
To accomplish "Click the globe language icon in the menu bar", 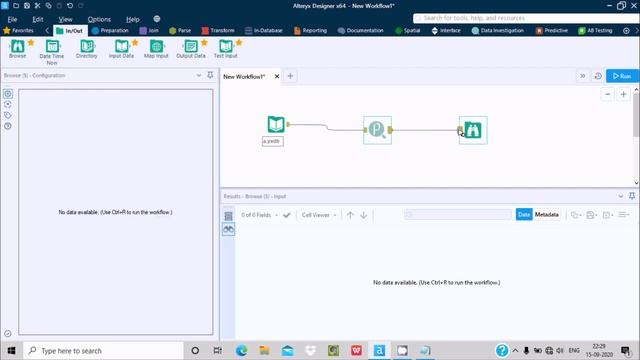I will [157, 19].
